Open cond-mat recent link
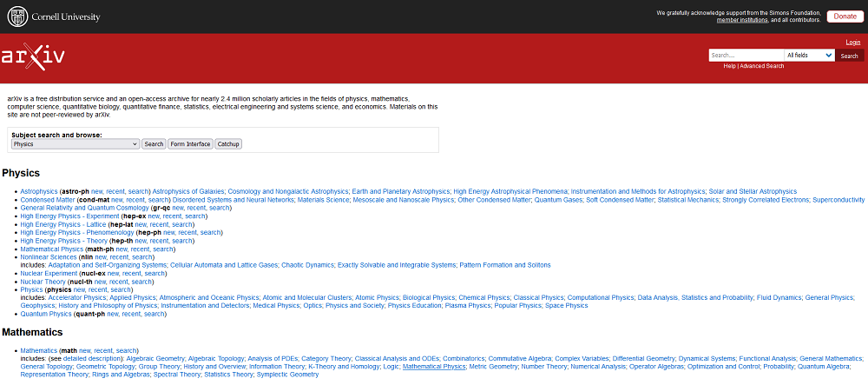 (135, 199)
